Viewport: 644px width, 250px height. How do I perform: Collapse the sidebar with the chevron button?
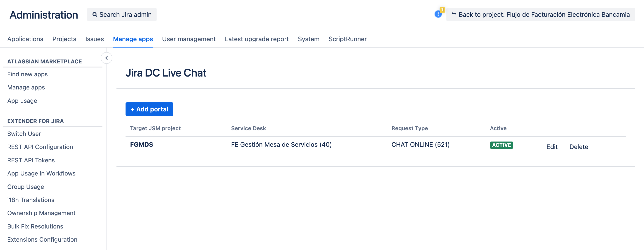tap(107, 58)
